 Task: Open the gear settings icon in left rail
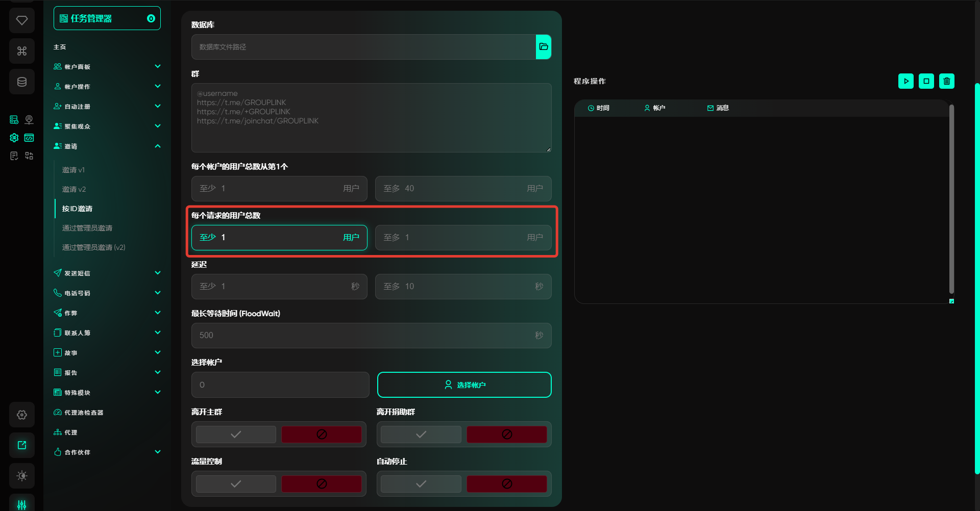pyautogui.click(x=22, y=415)
